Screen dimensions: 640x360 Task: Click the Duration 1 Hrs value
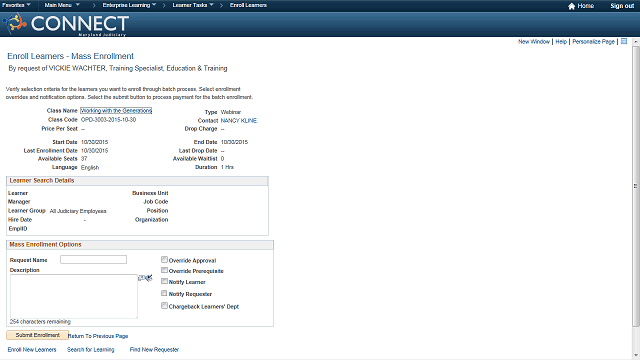(227, 167)
